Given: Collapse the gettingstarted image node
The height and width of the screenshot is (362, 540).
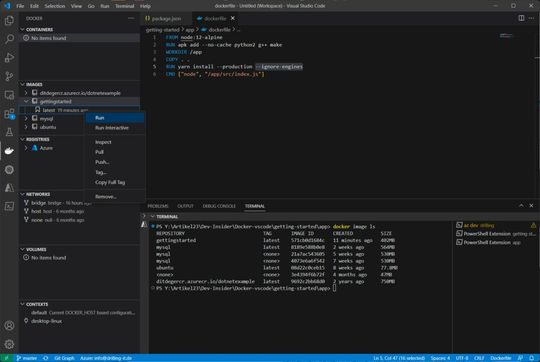Looking at the screenshot, I should tap(26, 102).
